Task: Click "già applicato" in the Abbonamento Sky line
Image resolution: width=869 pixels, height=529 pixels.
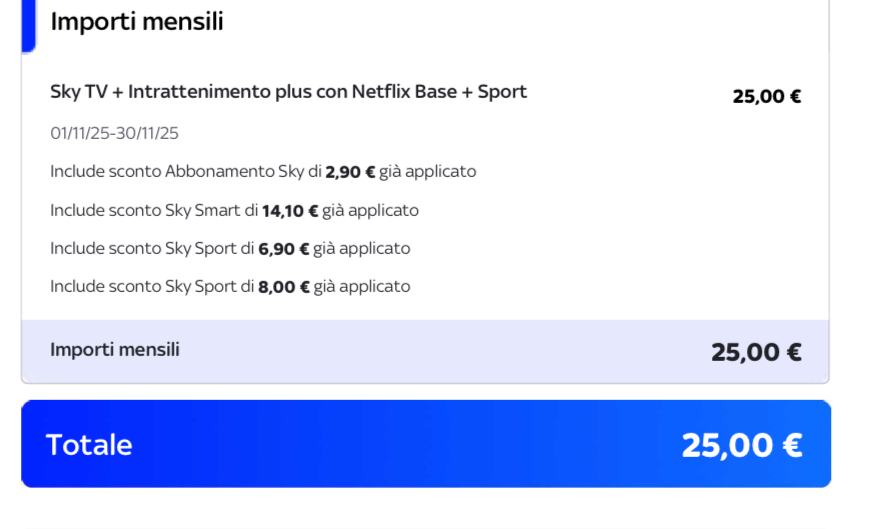Action: [x=427, y=172]
